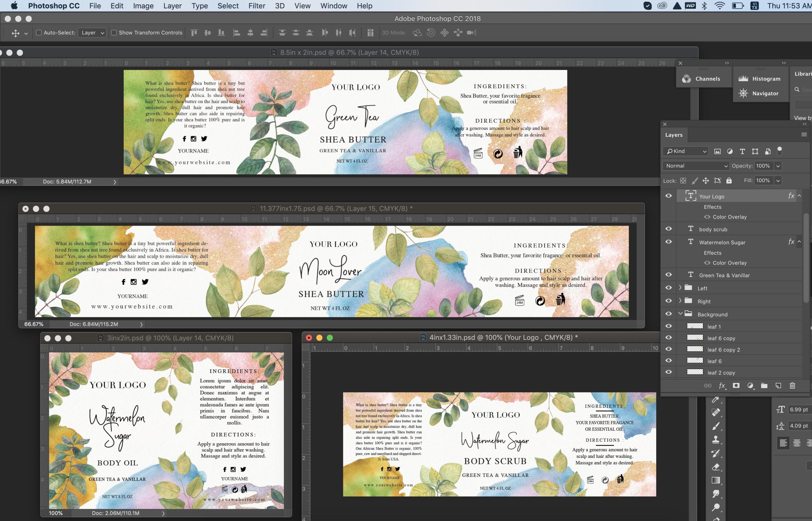Open the Navigator panel

(758, 93)
